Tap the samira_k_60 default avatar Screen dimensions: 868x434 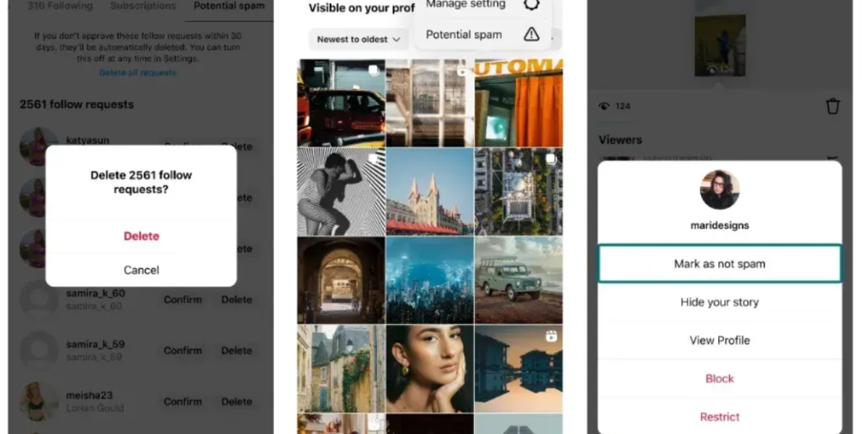(39, 299)
